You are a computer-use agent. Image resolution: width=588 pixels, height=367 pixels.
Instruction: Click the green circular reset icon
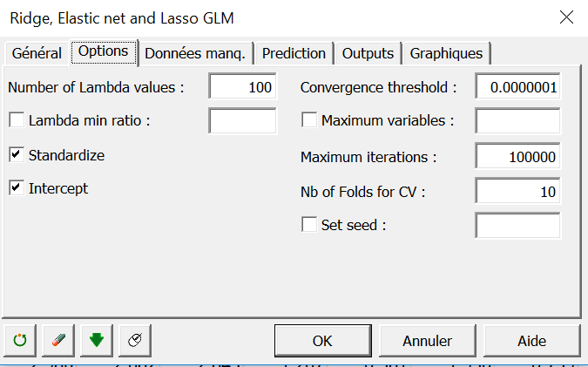click(x=22, y=341)
